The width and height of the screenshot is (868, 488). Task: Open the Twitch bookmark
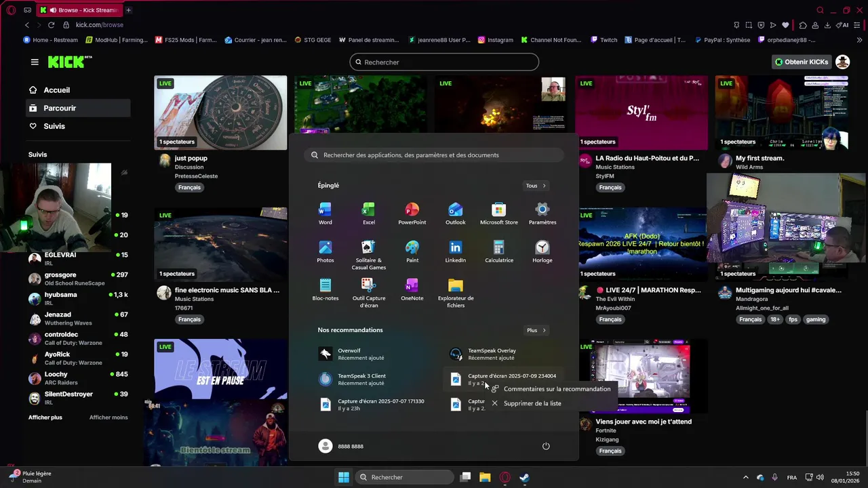[x=604, y=40]
